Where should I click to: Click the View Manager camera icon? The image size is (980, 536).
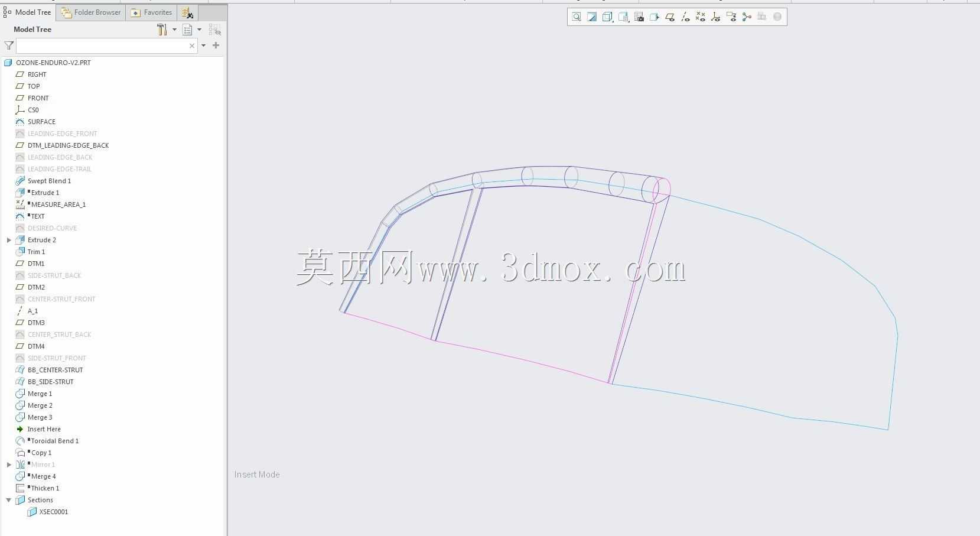639,17
